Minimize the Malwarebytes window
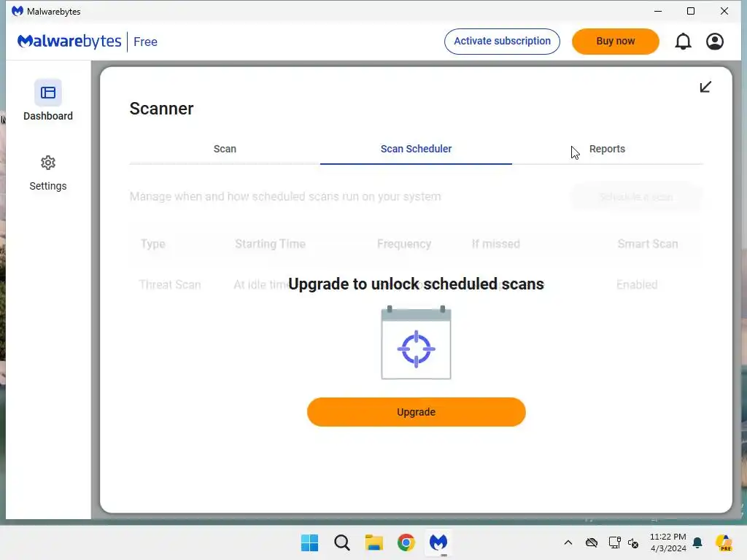747x560 pixels. (x=658, y=11)
